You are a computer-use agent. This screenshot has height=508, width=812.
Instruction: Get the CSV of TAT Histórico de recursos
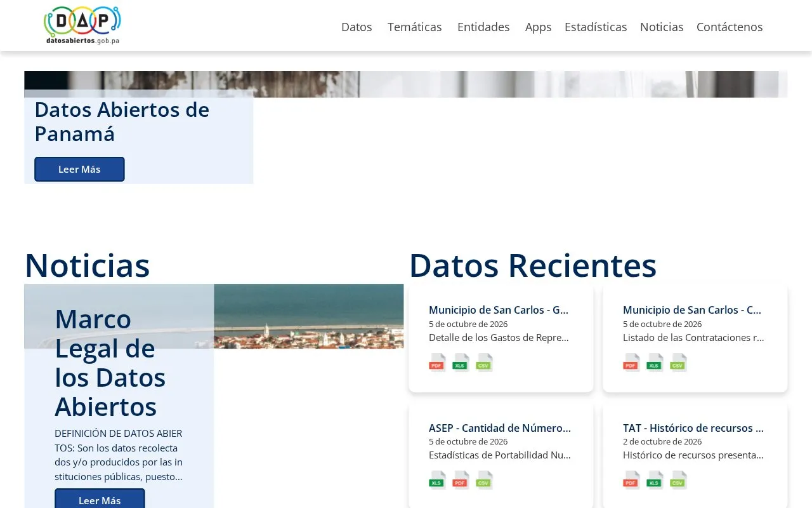click(678, 480)
